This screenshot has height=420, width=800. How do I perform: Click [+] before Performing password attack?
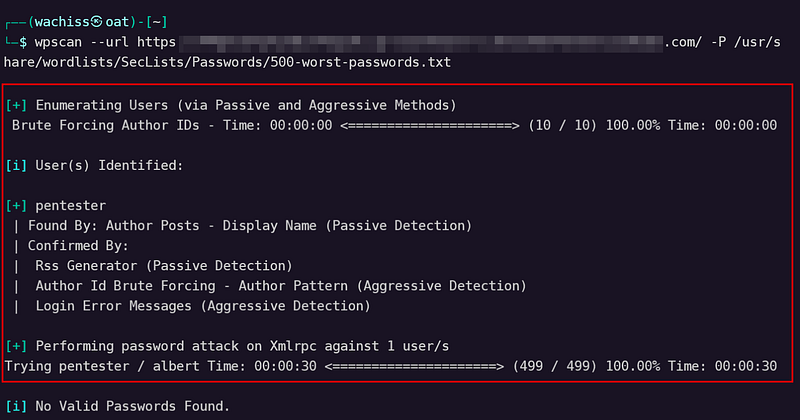16,347
